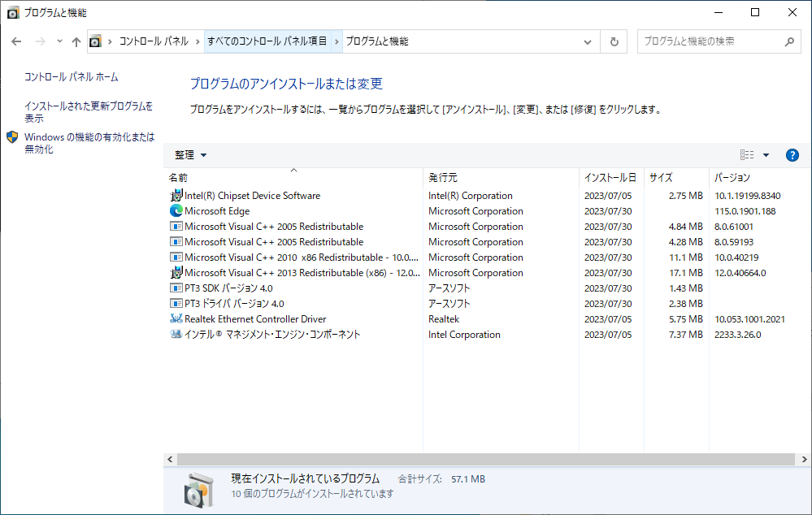The image size is (812, 515).
Task: Select コントロール パネル breadcrumb
Action: coord(154,41)
